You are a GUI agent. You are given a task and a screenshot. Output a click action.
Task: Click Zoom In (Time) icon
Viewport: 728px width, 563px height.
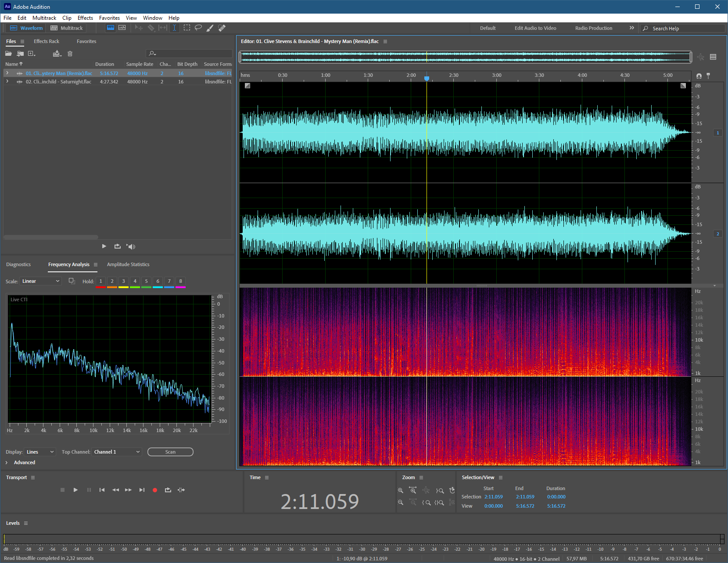pyautogui.click(x=413, y=491)
